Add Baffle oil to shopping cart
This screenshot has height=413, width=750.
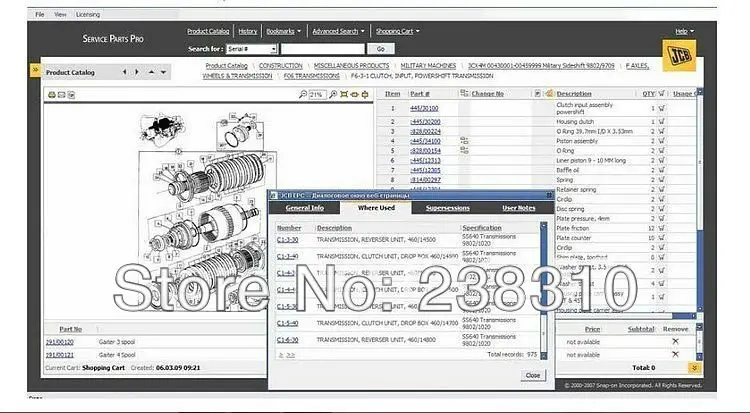[662, 170]
